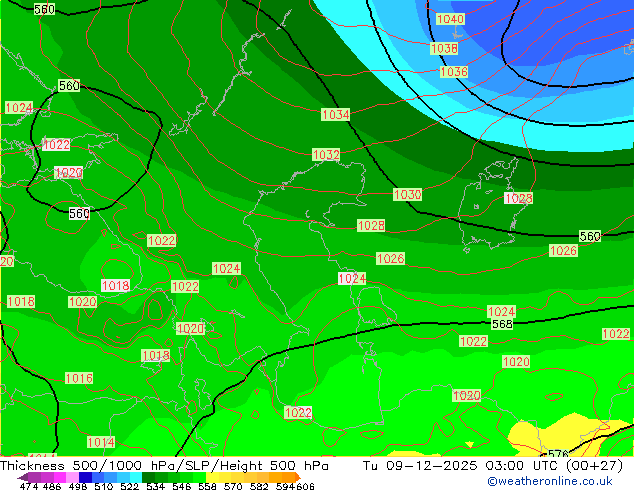Click the dark blue swatch in thickness legend
This screenshot has width=634, height=490.
tap(85, 477)
